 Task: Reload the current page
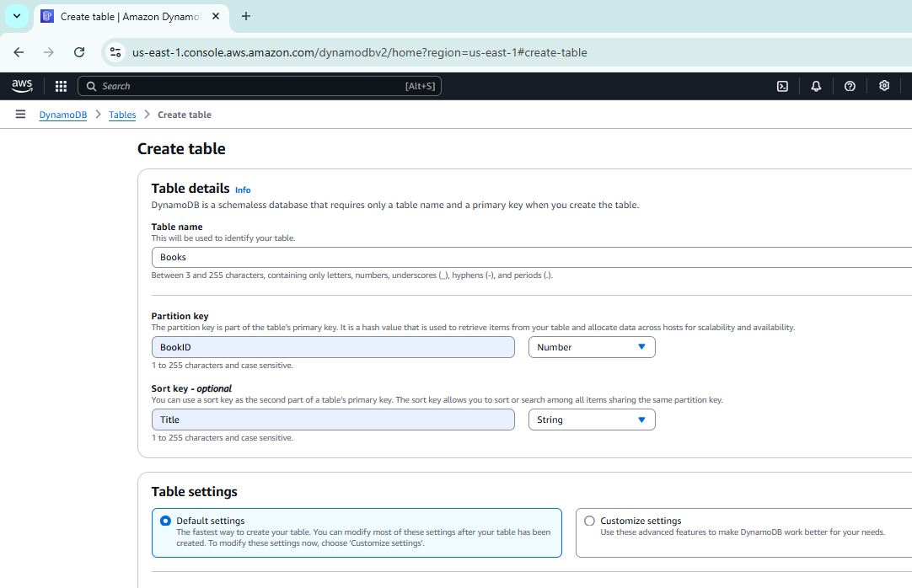click(79, 52)
